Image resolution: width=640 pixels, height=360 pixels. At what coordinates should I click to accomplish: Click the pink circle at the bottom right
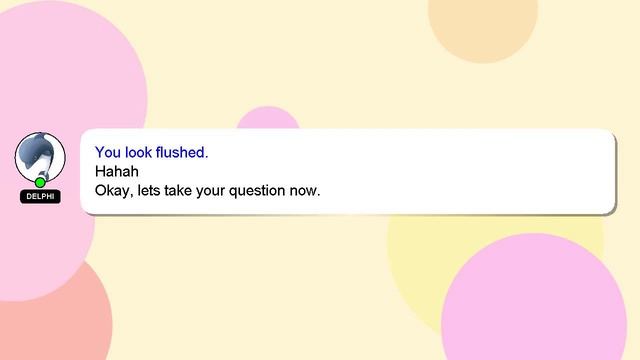coord(534,302)
